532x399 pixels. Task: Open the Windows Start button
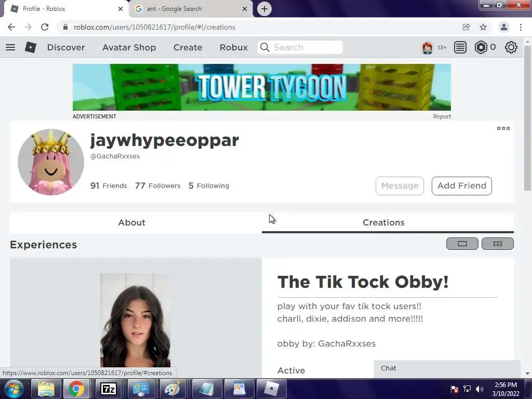tap(14, 389)
